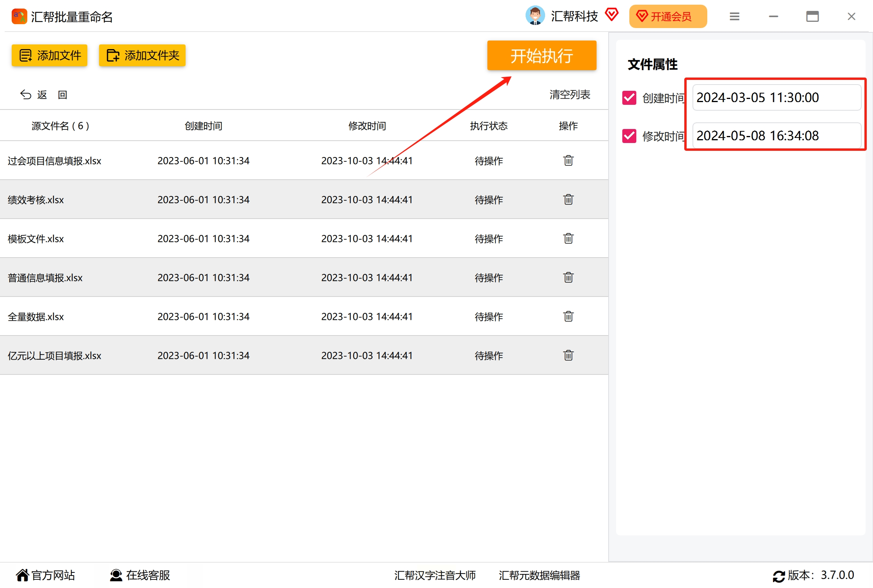
Task: Click trash icon for 绩效考核.xlsx row
Action: (x=568, y=200)
